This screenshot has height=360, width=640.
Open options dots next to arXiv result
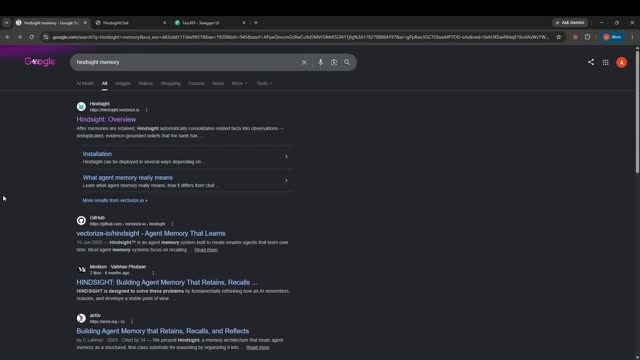coord(132,322)
